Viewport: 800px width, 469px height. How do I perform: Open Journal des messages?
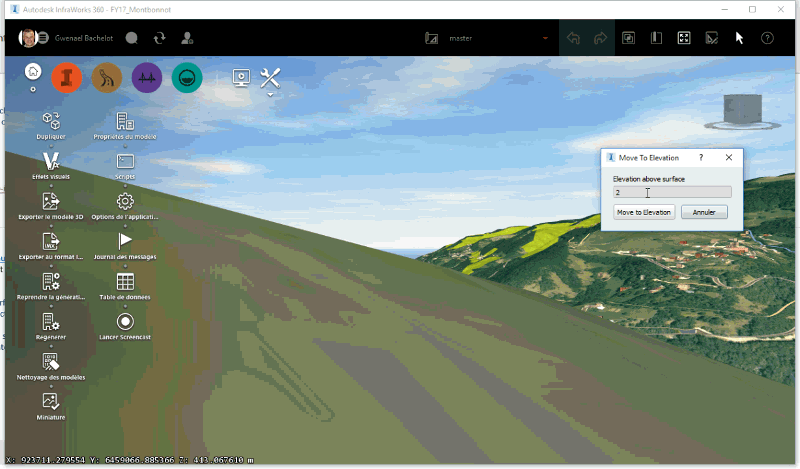point(125,241)
